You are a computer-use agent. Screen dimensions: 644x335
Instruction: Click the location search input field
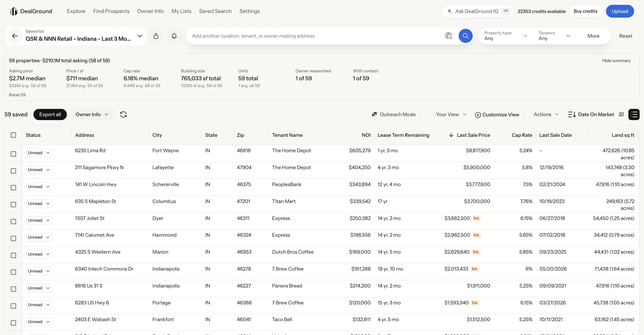click(x=316, y=36)
